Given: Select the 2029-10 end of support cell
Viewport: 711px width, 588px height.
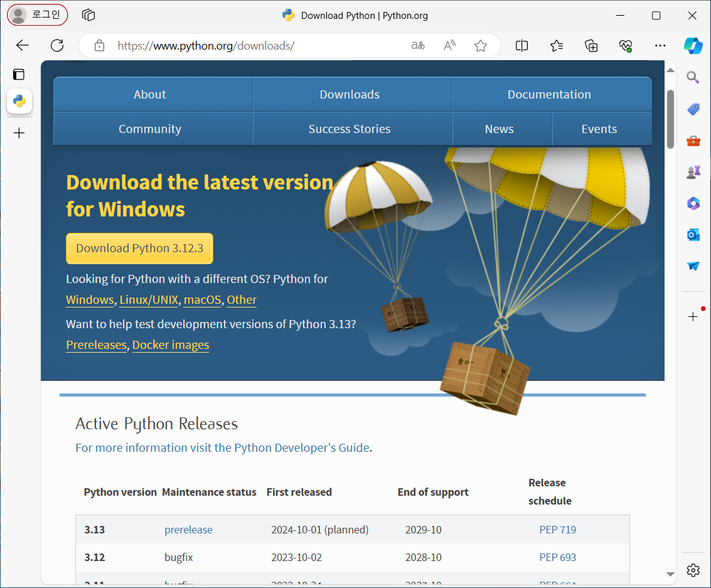Looking at the screenshot, I should click(x=423, y=530).
